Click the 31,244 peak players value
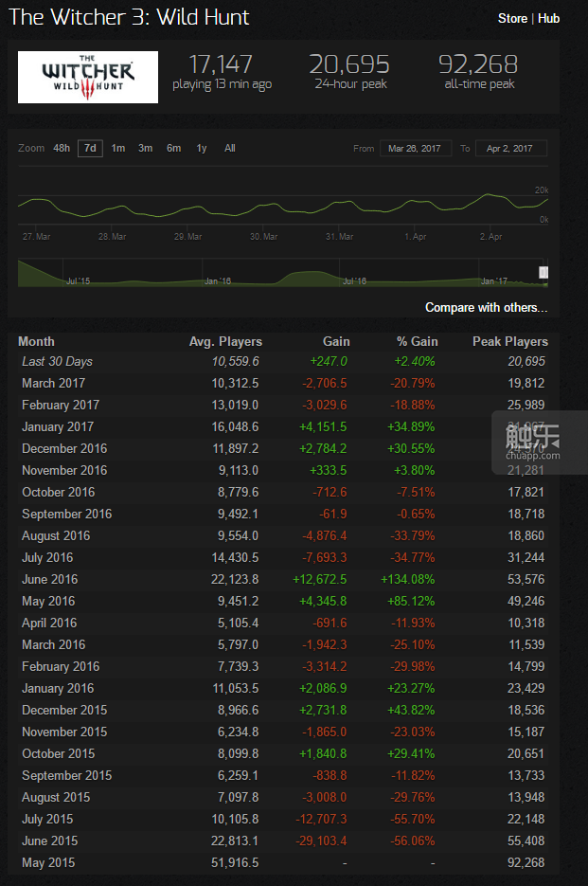 click(x=526, y=558)
